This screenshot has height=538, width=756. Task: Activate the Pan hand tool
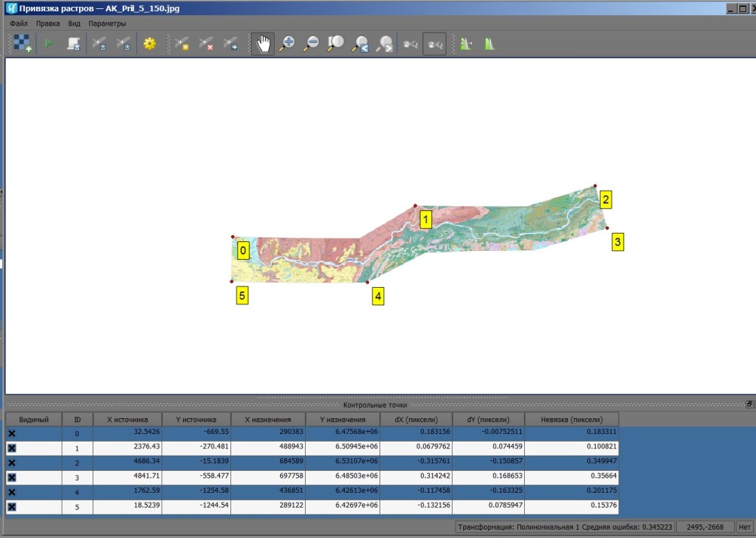tap(263, 44)
